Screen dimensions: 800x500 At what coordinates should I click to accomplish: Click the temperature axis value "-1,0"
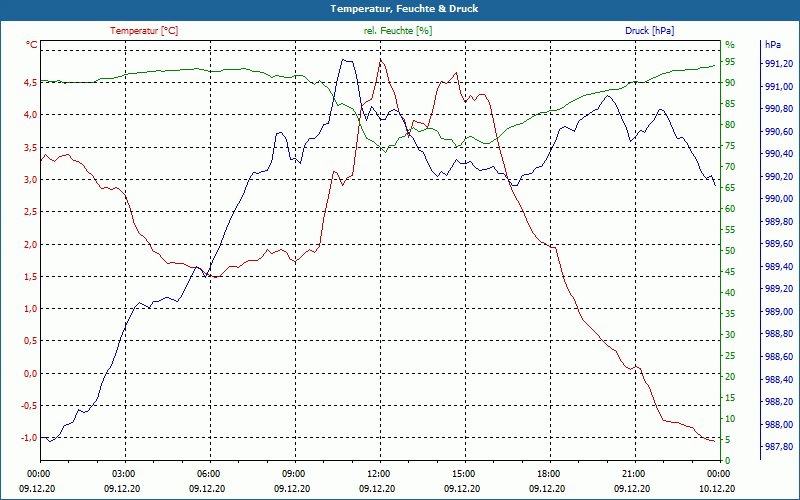pyautogui.click(x=29, y=438)
